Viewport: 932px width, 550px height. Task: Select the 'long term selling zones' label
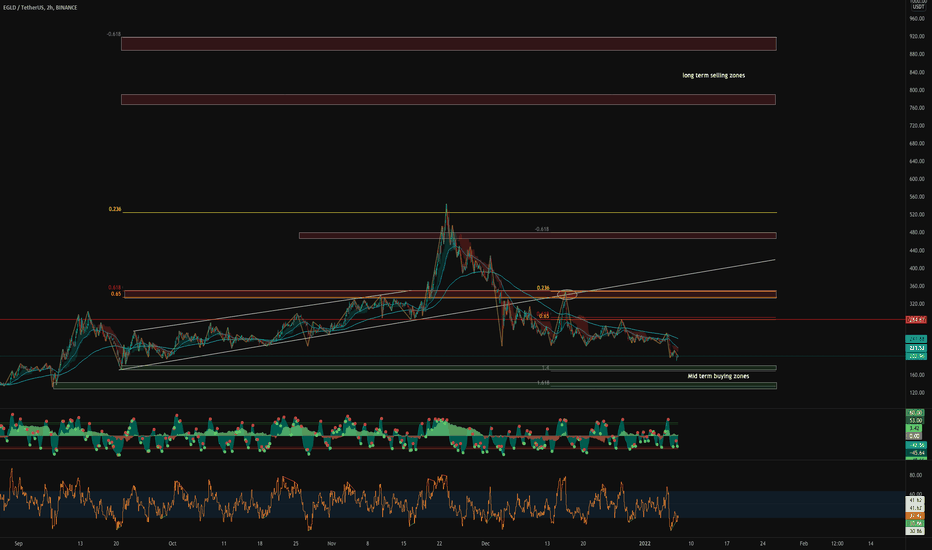click(713, 76)
